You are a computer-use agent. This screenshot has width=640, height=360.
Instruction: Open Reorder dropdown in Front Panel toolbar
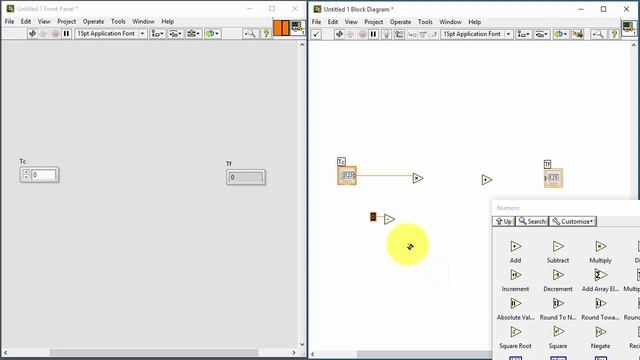212,33
